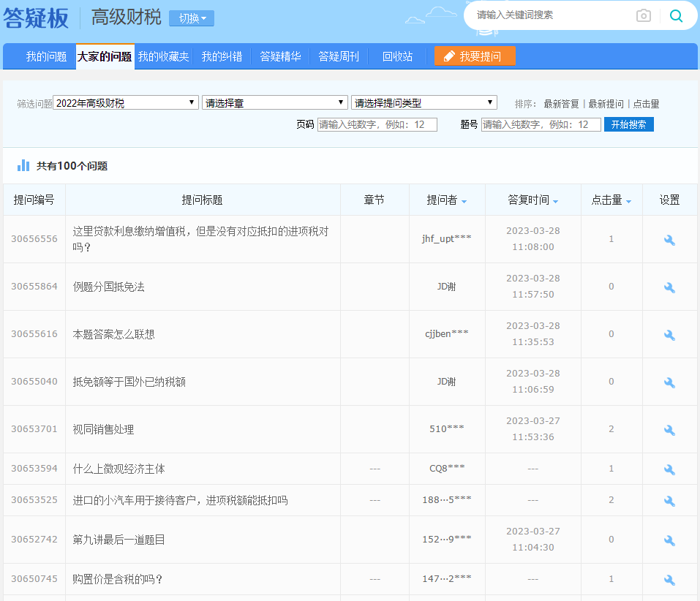
Task: Click wrench settings icon for question 30656556
Action: click(x=669, y=240)
